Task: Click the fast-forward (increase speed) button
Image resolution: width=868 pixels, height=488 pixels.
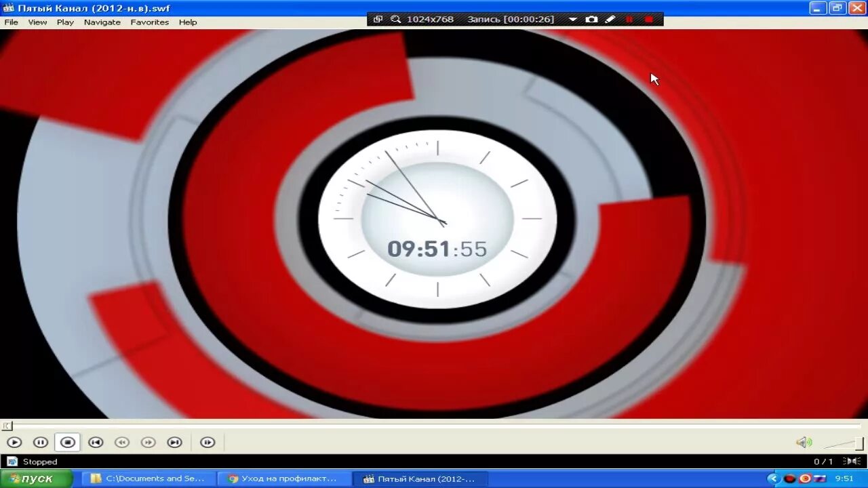Action: pyautogui.click(x=148, y=443)
